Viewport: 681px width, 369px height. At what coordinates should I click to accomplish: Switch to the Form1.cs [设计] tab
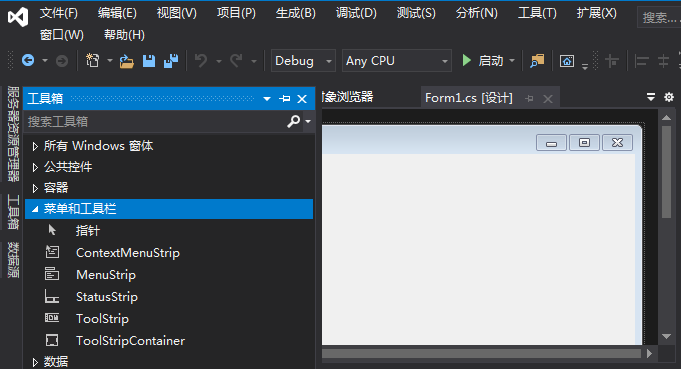click(469, 98)
